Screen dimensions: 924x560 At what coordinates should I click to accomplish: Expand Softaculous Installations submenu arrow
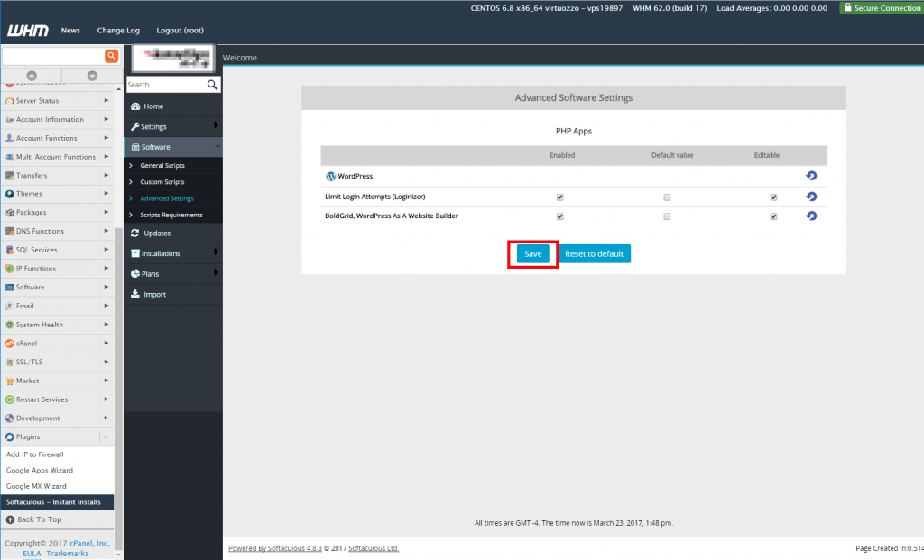tap(216, 252)
